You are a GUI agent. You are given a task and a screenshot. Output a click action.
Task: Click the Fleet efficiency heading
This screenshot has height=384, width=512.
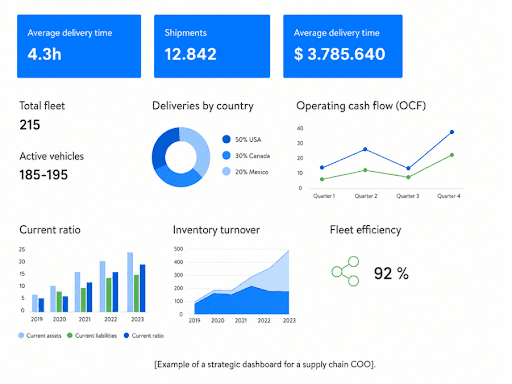tap(365, 230)
